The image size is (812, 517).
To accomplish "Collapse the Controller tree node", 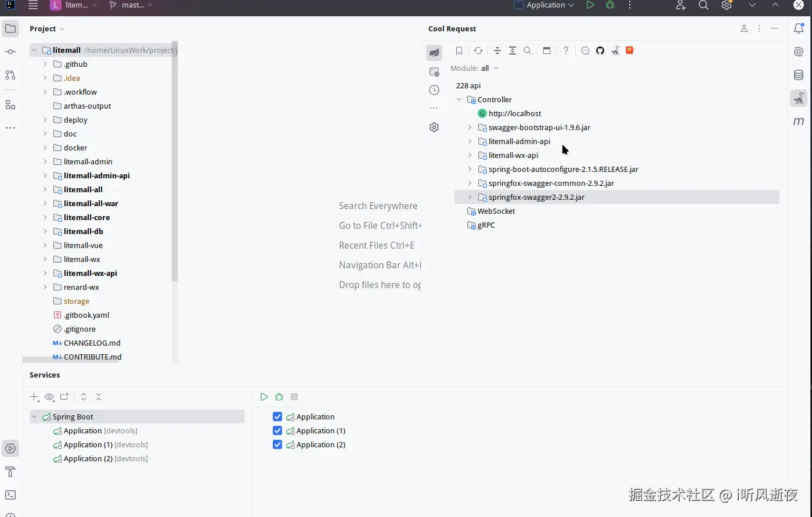I will (459, 99).
